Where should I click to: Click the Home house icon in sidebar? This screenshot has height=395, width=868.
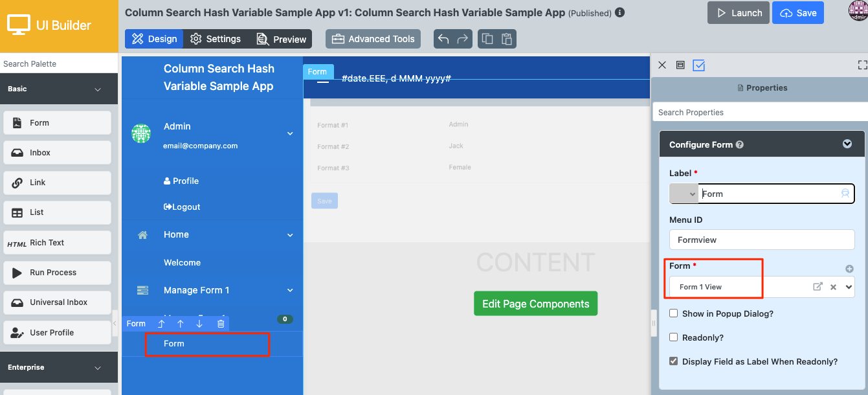[143, 235]
